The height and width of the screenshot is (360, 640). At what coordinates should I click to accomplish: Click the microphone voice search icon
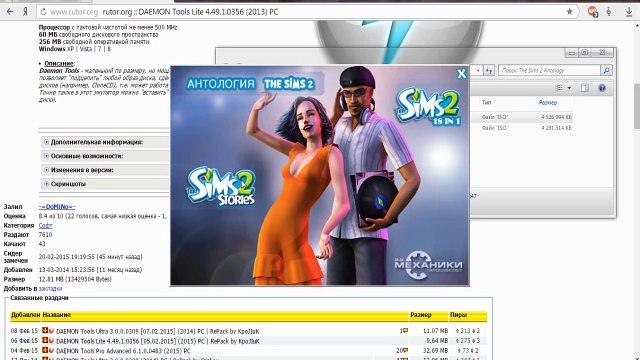pos(609,12)
